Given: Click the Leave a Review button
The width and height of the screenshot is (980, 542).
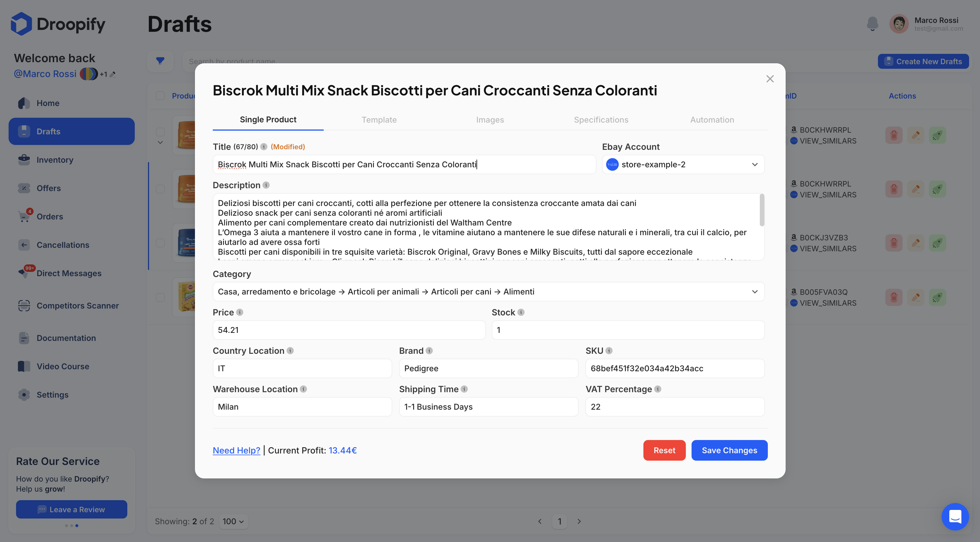Looking at the screenshot, I should tap(71, 509).
